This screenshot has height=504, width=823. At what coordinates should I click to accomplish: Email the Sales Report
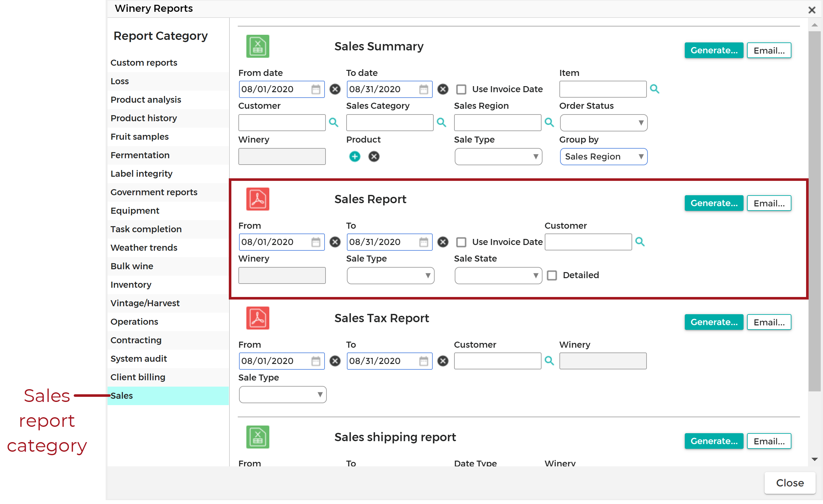click(769, 203)
